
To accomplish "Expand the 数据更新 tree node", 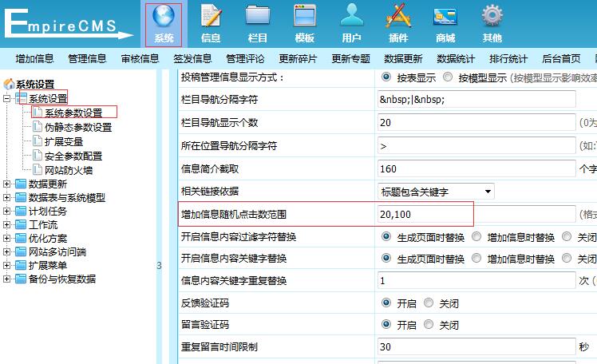I will (x=7, y=184).
